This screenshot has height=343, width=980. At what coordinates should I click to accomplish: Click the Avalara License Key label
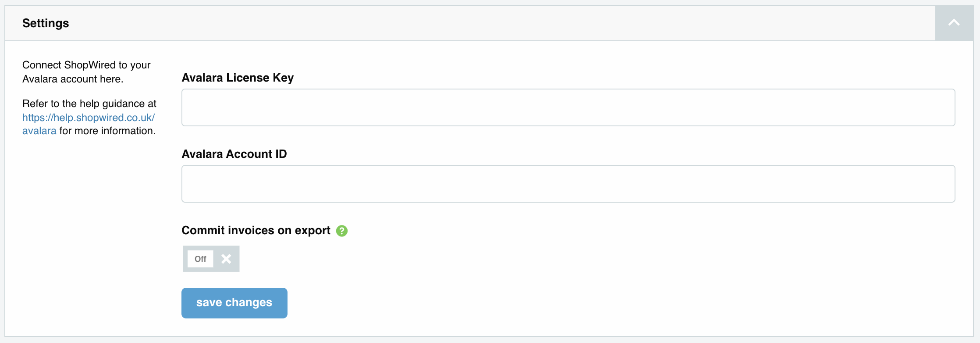pos(238,78)
